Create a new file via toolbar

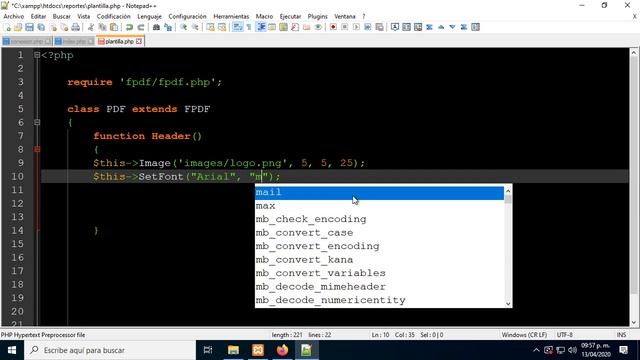(x=7, y=27)
